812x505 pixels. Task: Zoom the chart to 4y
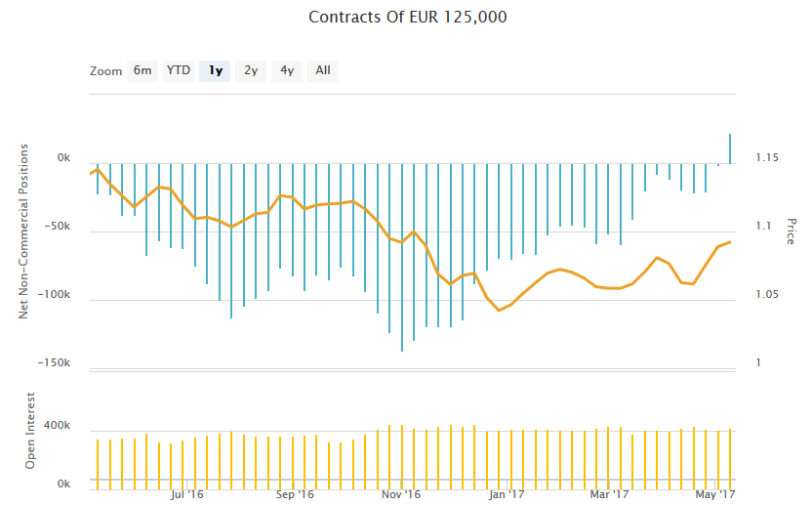287,70
